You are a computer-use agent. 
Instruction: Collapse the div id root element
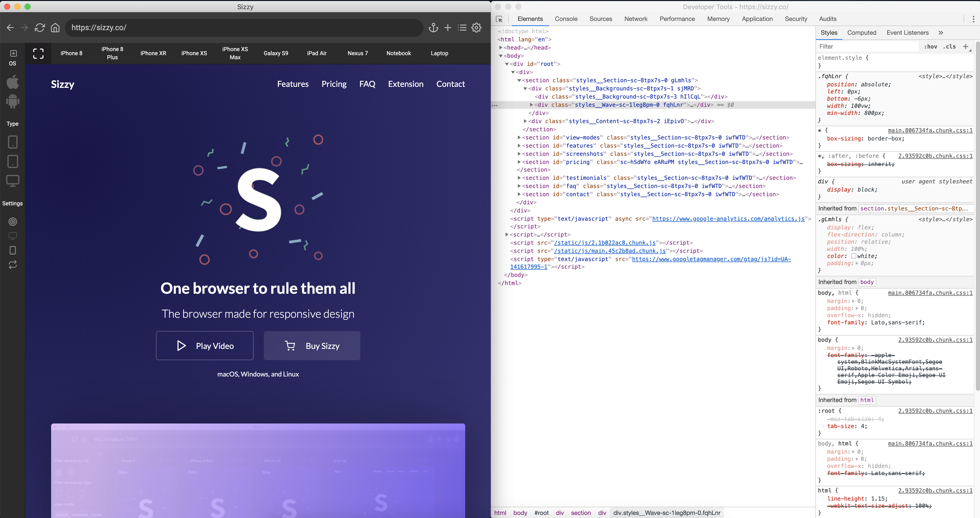coord(507,64)
